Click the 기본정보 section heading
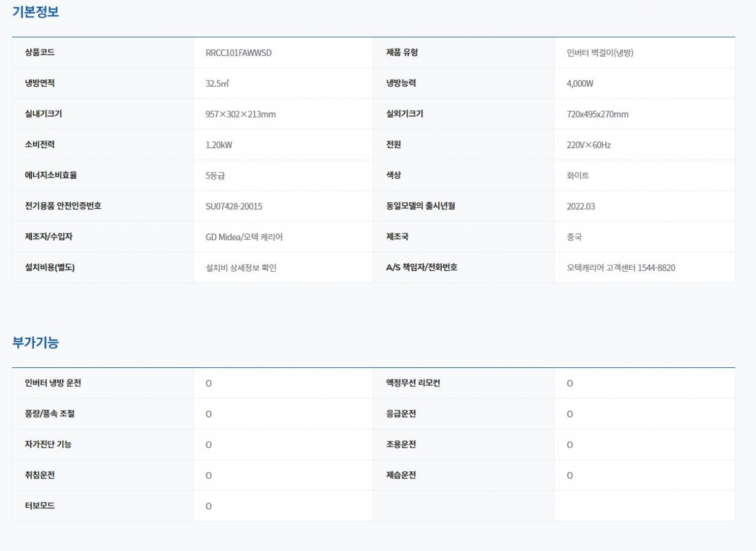The width and height of the screenshot is (756, 551). pos(36,12)
